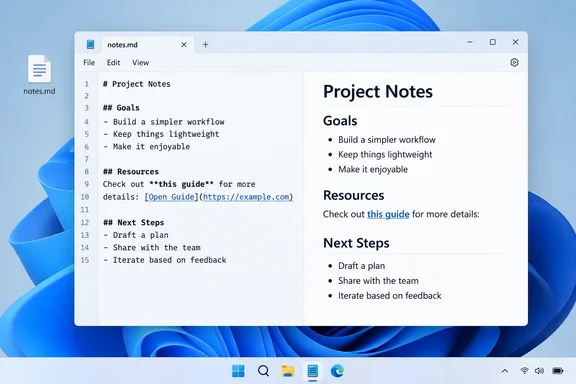
Task: Click line number 1 in gutter
Action: click(87, 84)
